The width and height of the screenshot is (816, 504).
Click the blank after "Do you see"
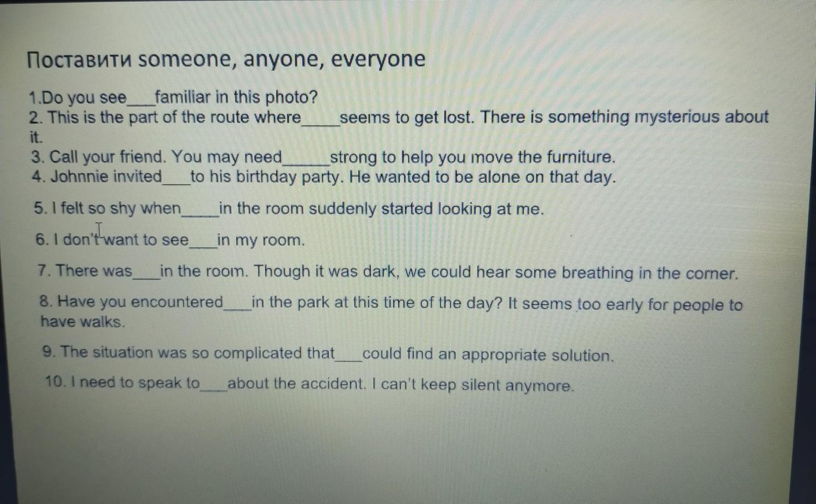(140, 99)
